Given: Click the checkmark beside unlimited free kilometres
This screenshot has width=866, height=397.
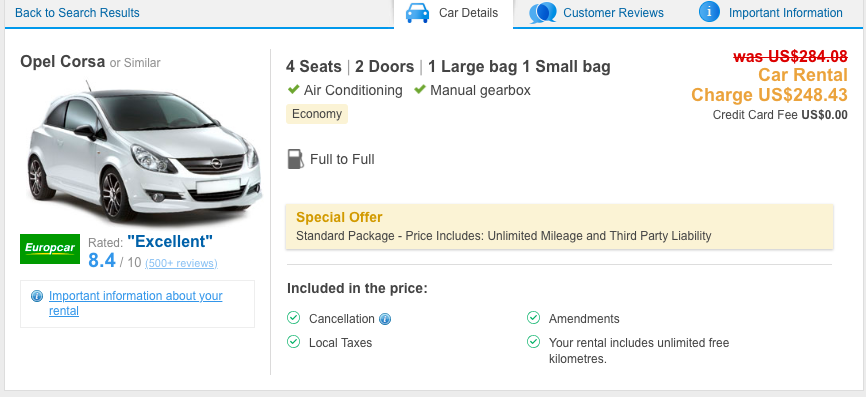Looking at the screenshot, I should 533,342.
